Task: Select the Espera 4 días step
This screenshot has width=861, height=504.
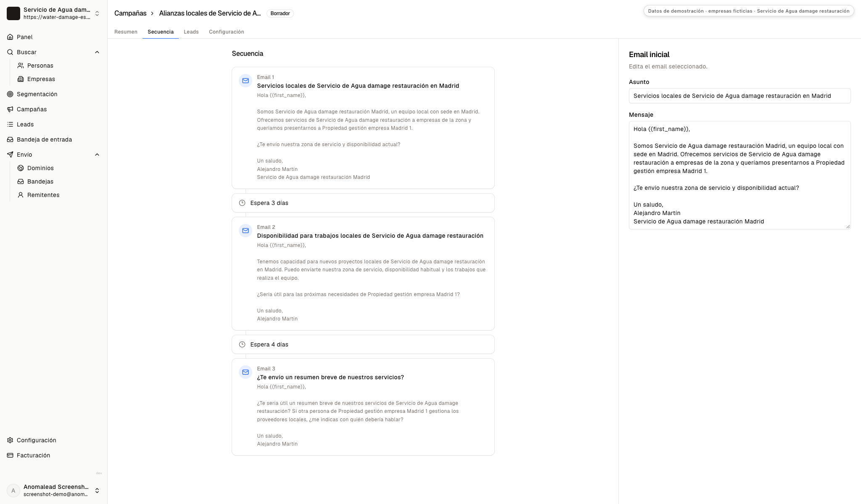Action: [363, 344]
